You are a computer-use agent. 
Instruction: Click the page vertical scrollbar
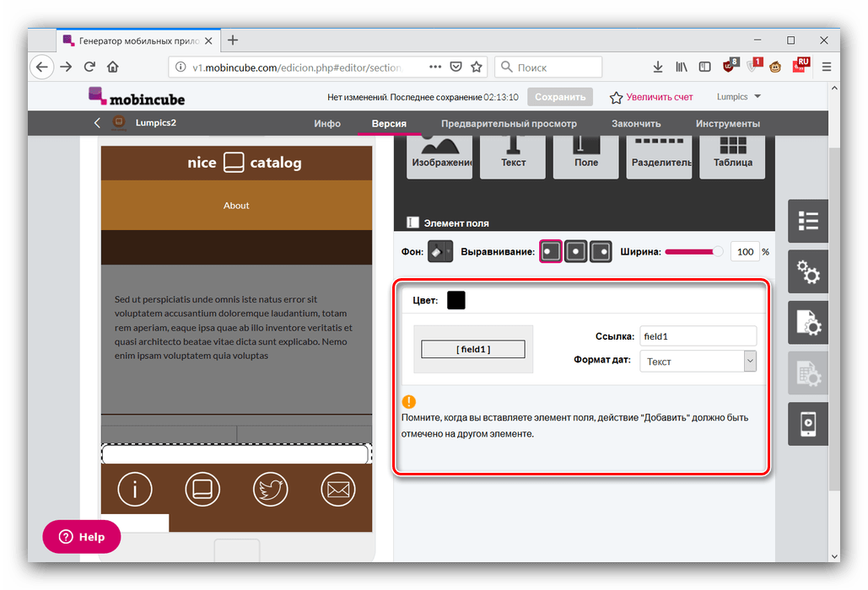pyautogui.click(x=833, y=321)
